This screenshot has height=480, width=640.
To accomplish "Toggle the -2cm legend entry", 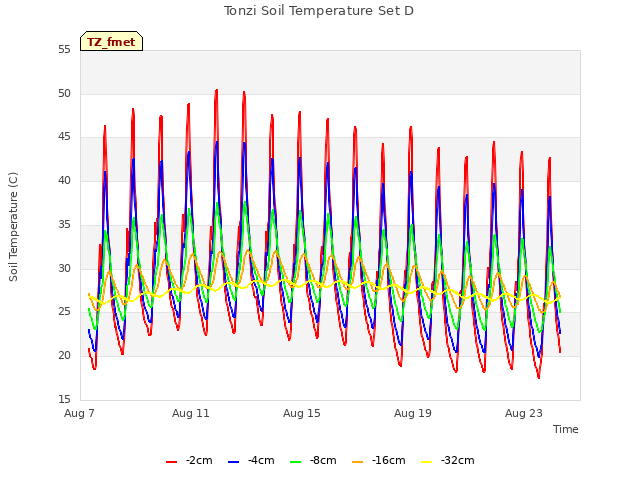I will (x=189, y=460).
